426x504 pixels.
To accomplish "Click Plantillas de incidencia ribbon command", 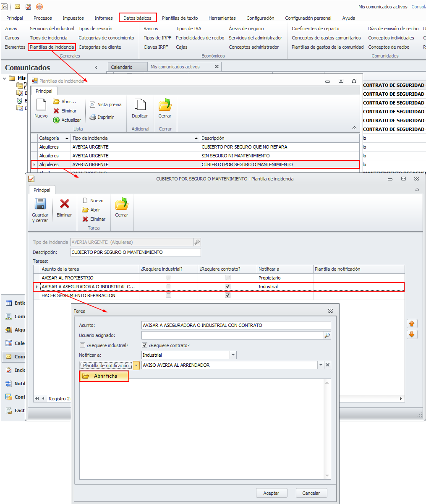I will pos(52,47).
